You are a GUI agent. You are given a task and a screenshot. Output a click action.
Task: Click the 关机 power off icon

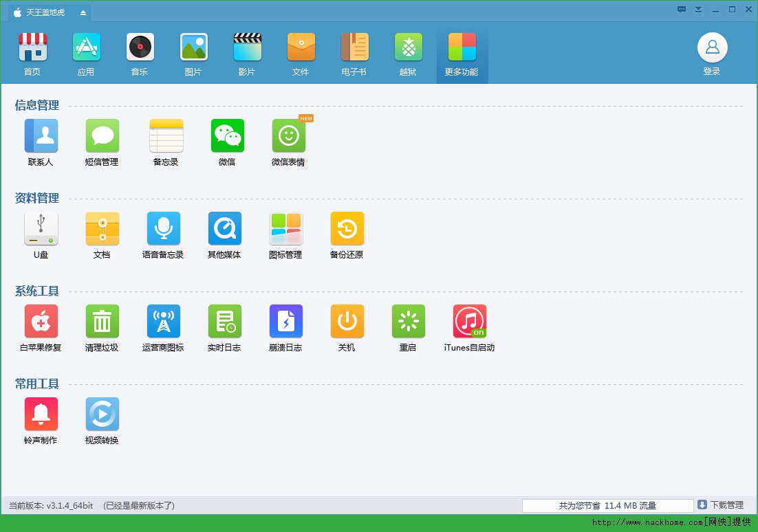click(347, 322)
